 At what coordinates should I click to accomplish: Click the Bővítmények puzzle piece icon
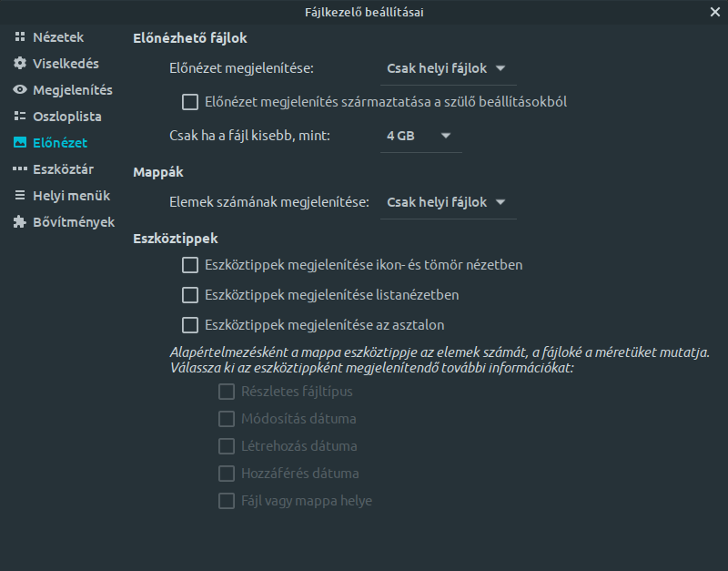click(x=19, y=222)
